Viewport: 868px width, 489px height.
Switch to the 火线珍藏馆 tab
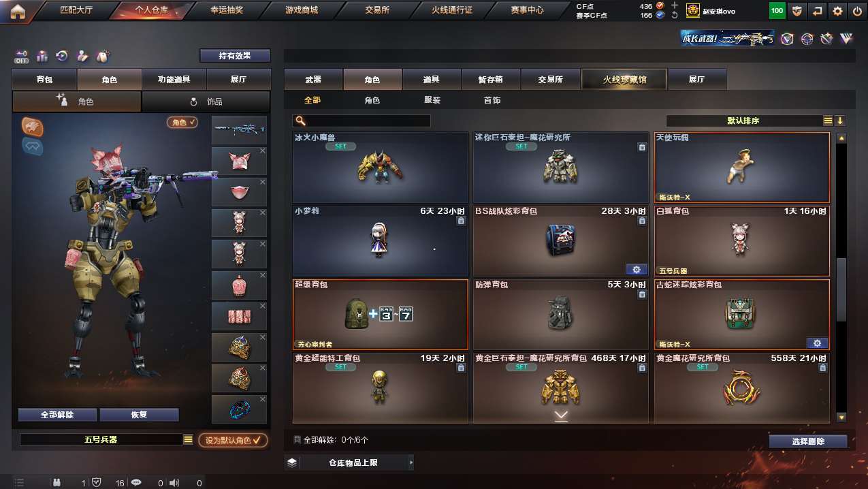pyautogui.click(x=624, y=79)
